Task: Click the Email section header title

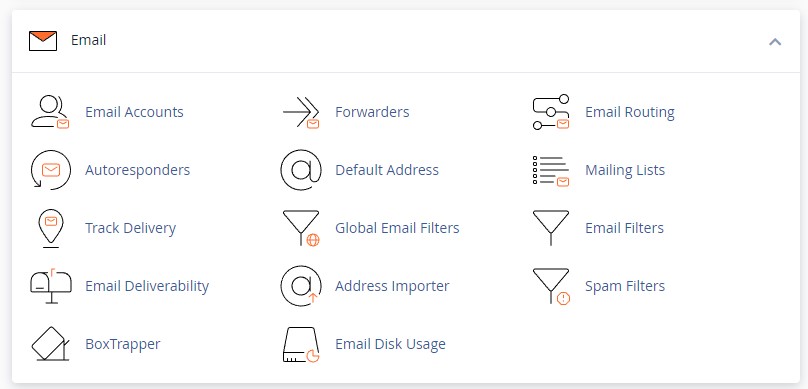Action: point(89,40)
